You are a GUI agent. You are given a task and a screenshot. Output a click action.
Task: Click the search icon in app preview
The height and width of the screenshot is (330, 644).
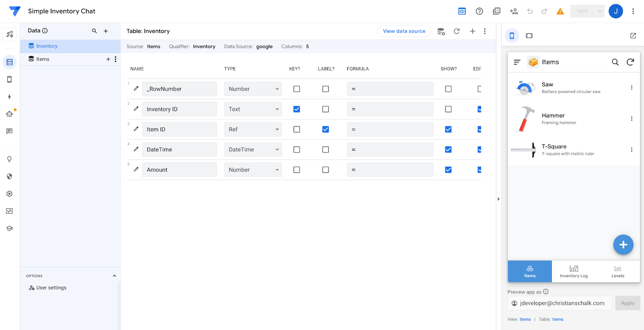coord(615,62)
